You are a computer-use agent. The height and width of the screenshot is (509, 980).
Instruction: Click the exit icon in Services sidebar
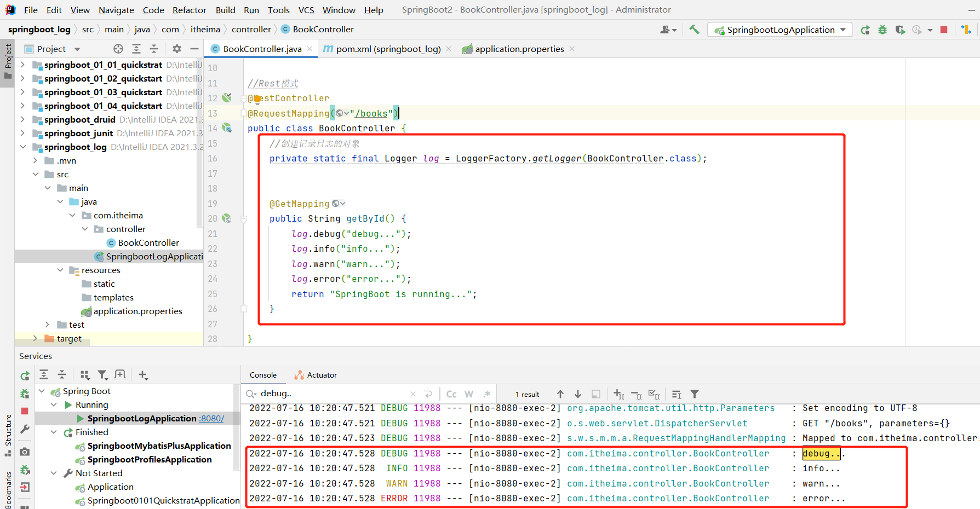point(25,487)
